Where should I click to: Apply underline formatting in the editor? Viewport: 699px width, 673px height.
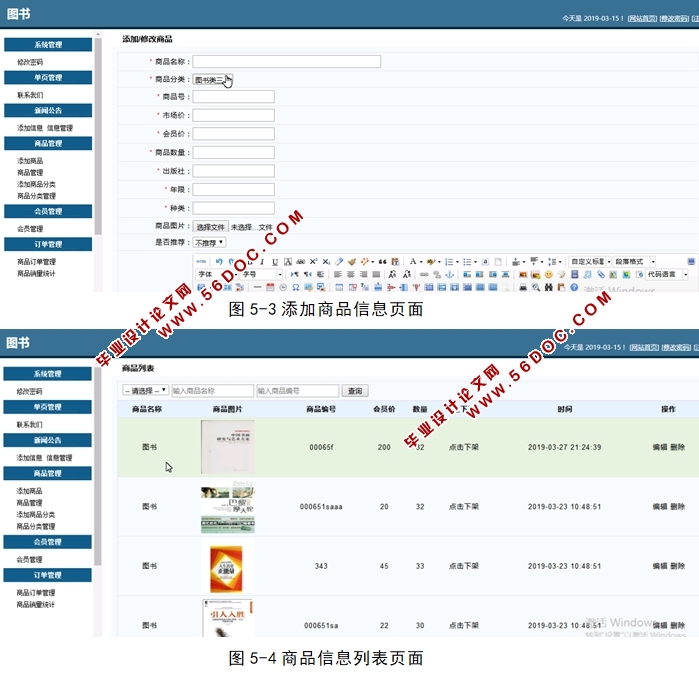click(275, 262)
